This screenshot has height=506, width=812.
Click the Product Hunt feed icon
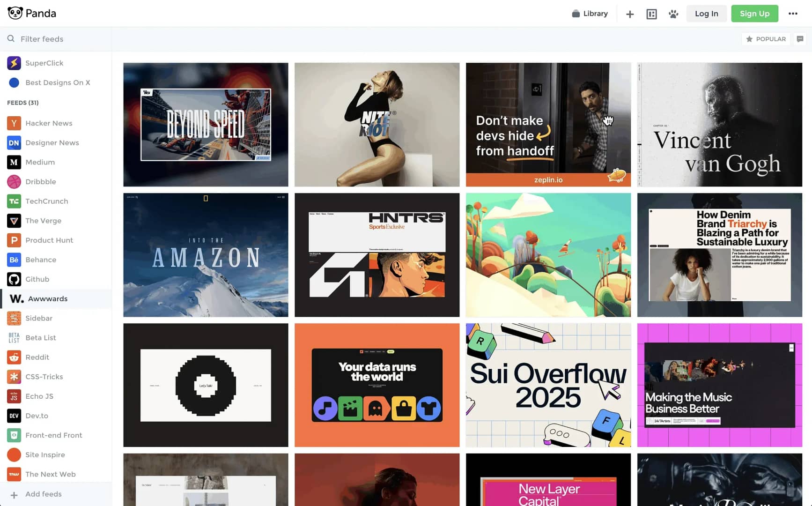(14, 240)
